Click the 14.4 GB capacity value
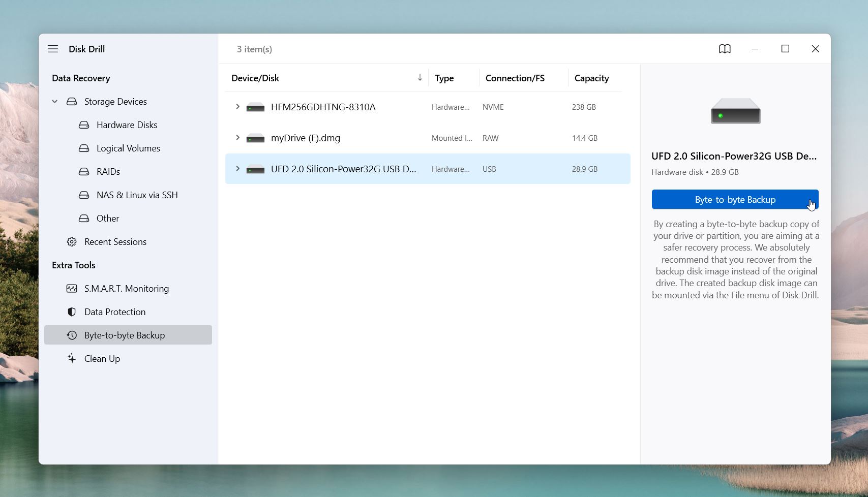 click(x=585, y=138)
